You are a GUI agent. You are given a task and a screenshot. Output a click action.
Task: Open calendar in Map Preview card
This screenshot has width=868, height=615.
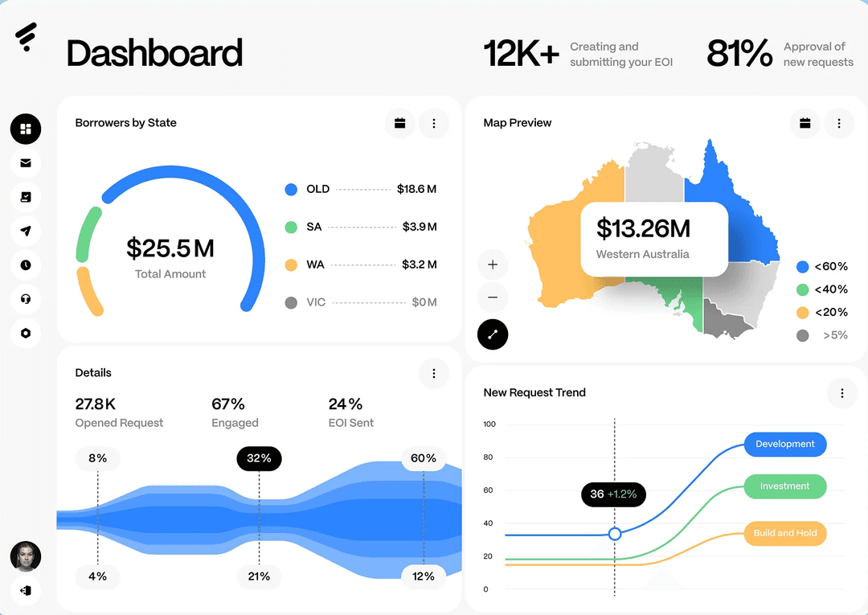(x=805, y=124)
